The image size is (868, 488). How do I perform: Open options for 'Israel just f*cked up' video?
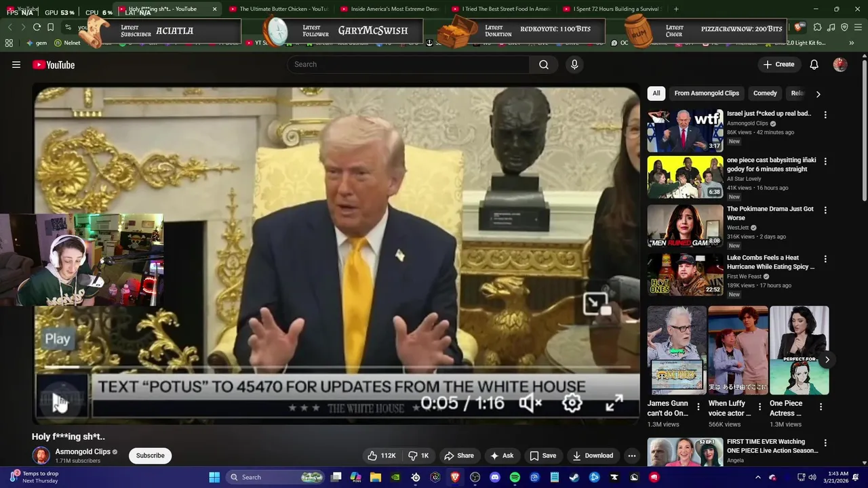pyautogui.click(x=825, y=115)
